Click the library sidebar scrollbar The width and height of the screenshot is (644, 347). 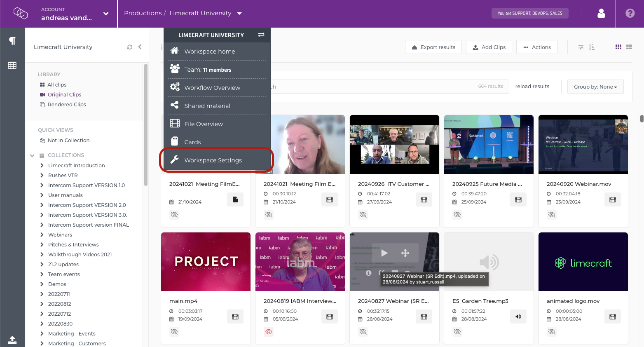(x=146, y=124)
